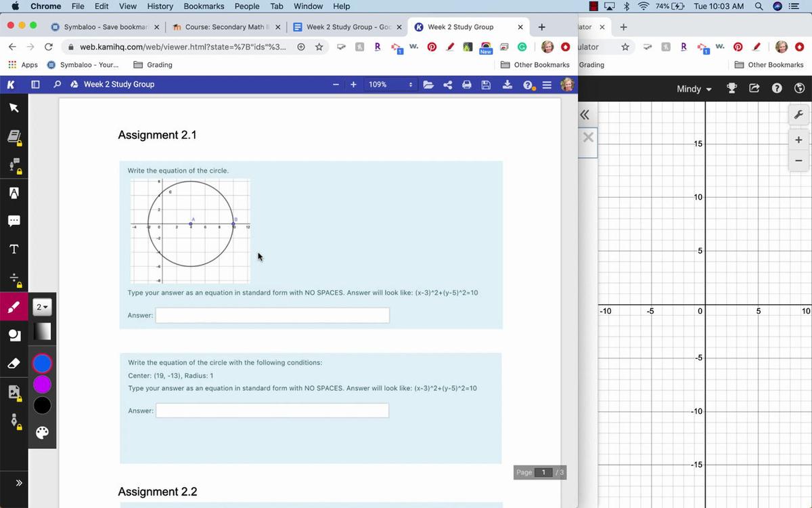Save the document with the disk icon
Viewport: 812px width, 508px height.
486,85
